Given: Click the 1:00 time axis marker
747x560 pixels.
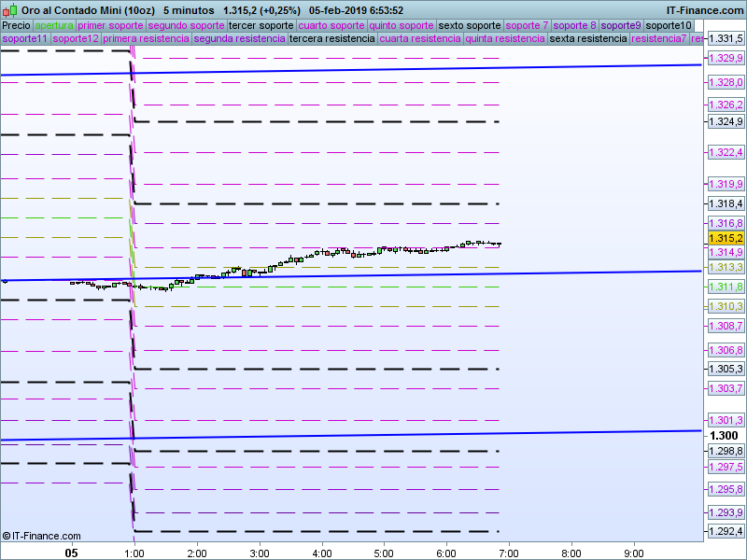Looking at the screenshot, I should [134, 553].
